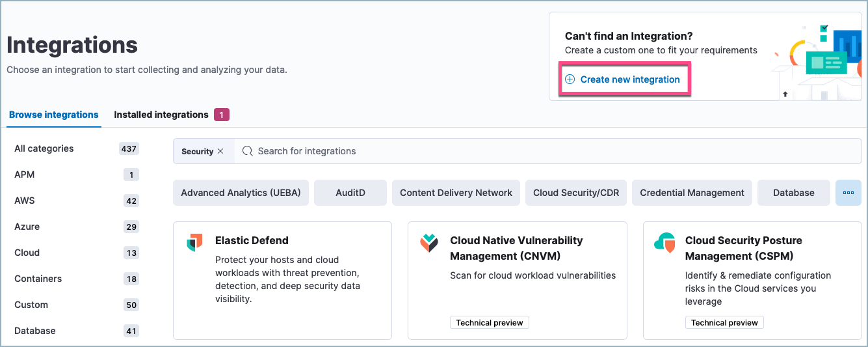Select the Cloud Security/CDR filter
The height and width of the screenshot is (347, 868).
(x=575, y=193)
